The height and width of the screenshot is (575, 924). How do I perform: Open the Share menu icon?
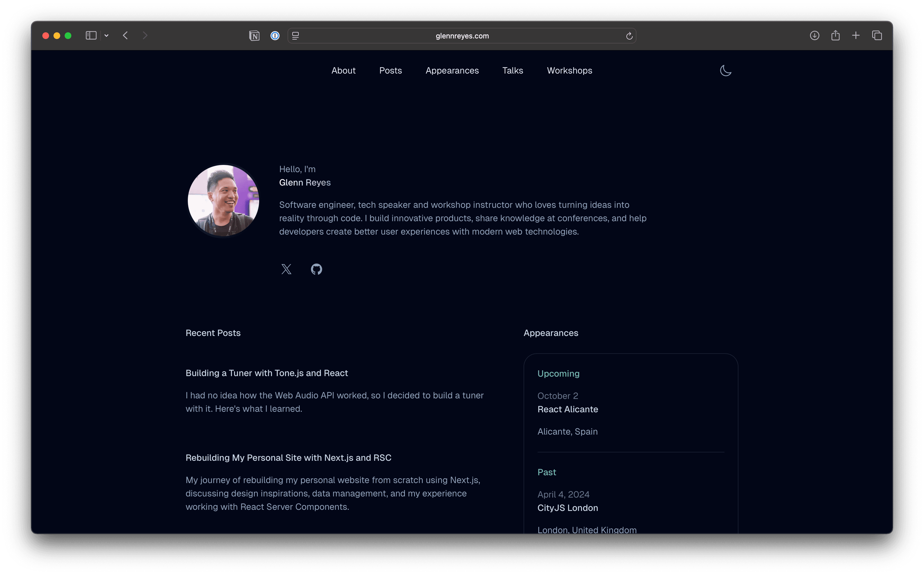(x=835, y=35)
